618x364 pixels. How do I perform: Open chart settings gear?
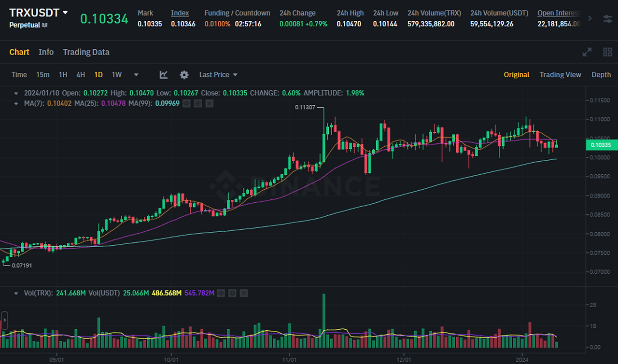(x=184, y=75)
